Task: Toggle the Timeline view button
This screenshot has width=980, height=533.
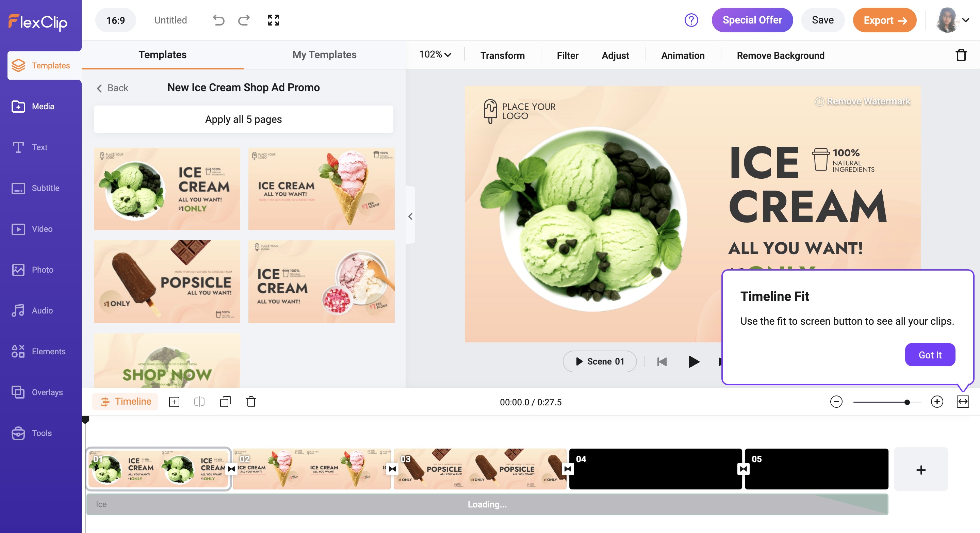Action: (x=125, y=402)
